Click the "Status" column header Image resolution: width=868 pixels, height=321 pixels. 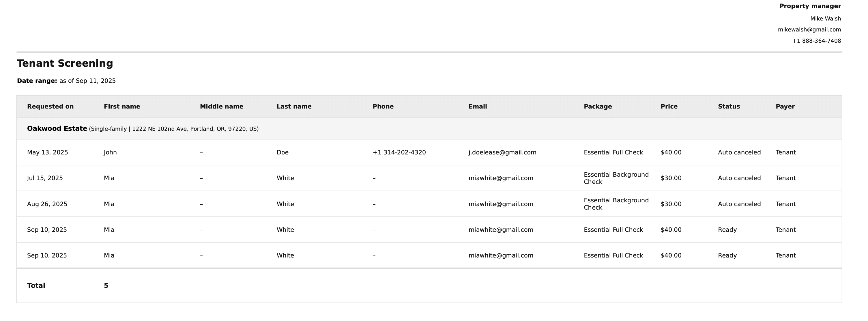tap(729, 107)
